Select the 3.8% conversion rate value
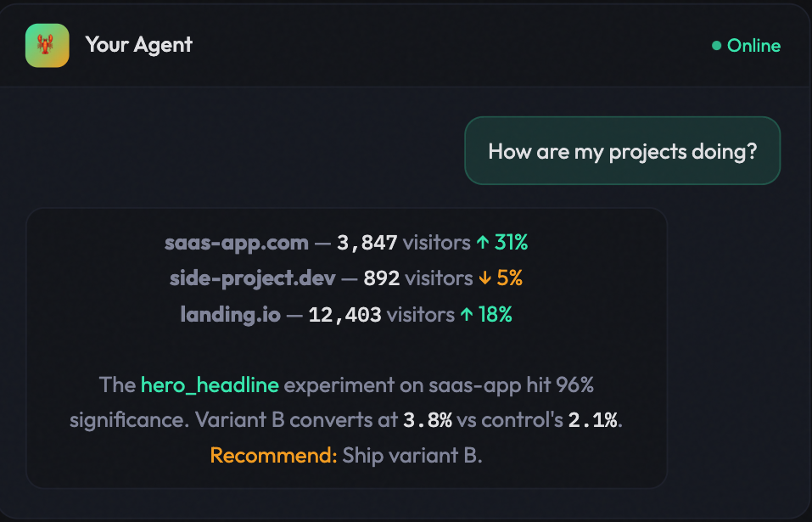 (426, 419)
